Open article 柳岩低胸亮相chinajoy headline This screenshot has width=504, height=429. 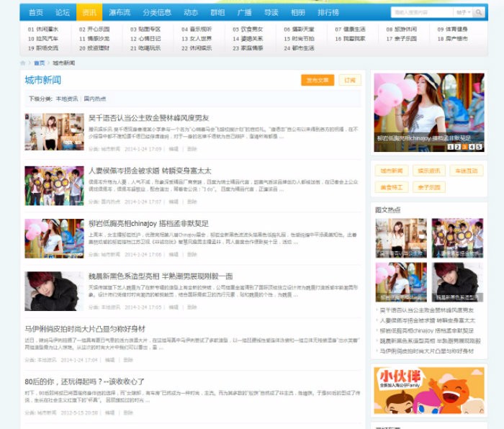(149, 223)
